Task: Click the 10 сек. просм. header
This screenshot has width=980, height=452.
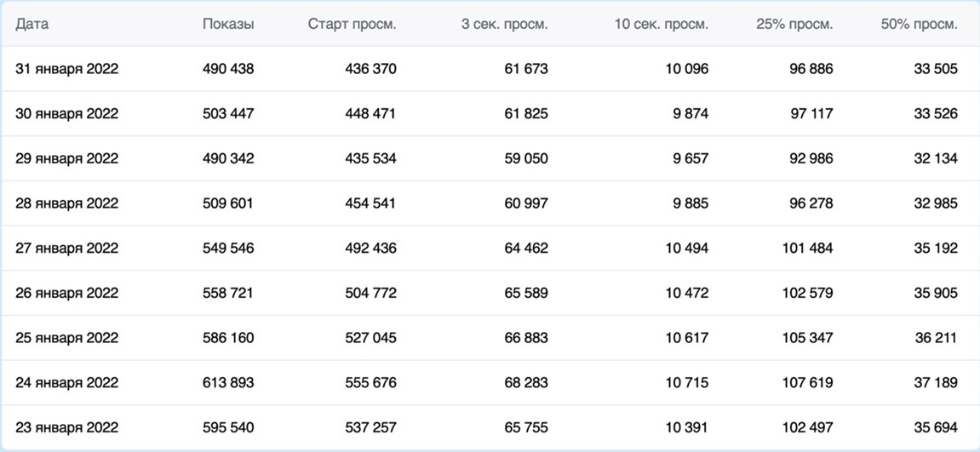Action: pos(661,25)
